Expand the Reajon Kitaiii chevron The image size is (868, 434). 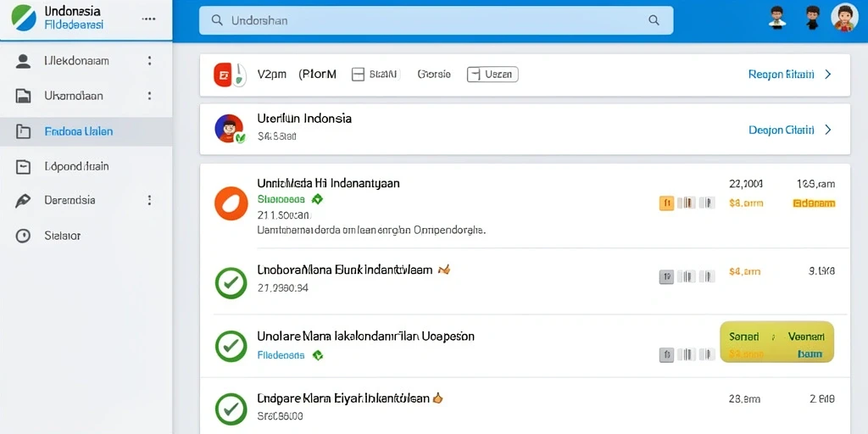(828, 75)
